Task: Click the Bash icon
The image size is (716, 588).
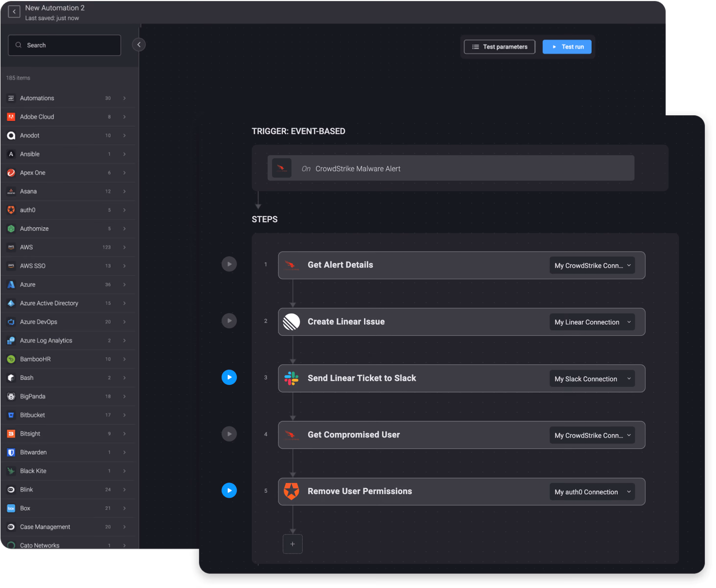Action: pos(11,378)
